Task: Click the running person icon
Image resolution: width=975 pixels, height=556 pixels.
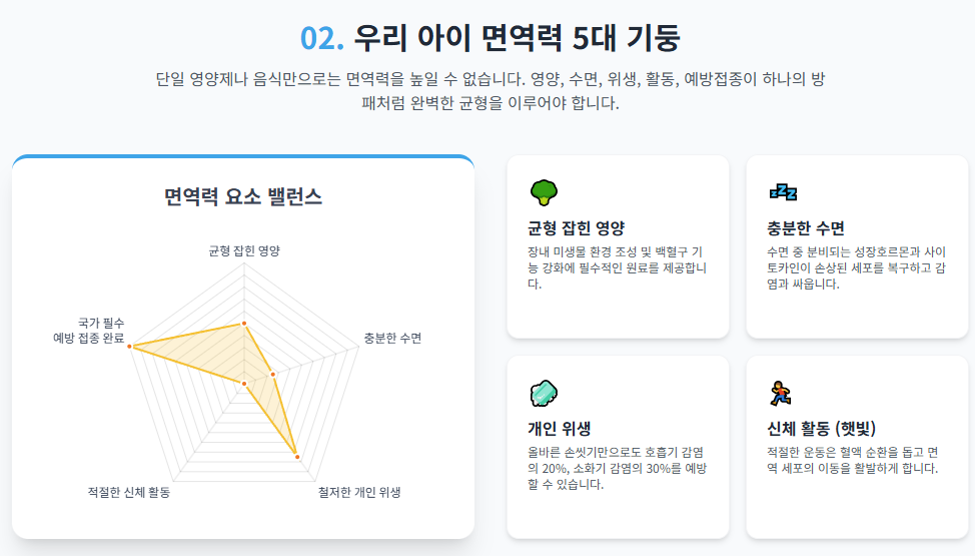Action: coord(780,393)
